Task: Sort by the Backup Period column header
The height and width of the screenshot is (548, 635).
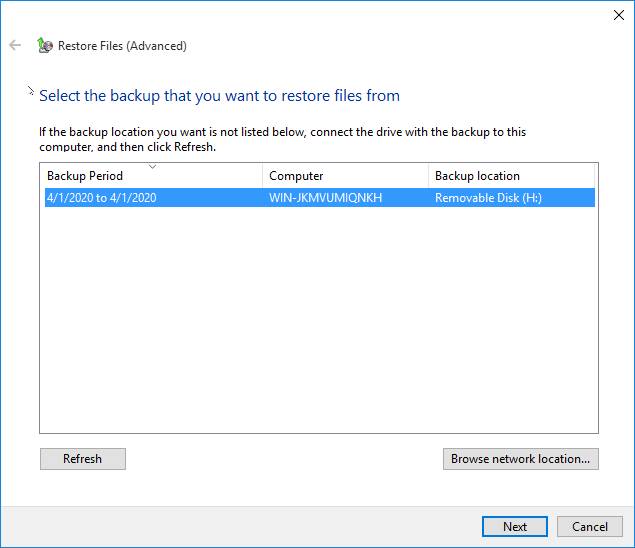Action: (151, 176)
